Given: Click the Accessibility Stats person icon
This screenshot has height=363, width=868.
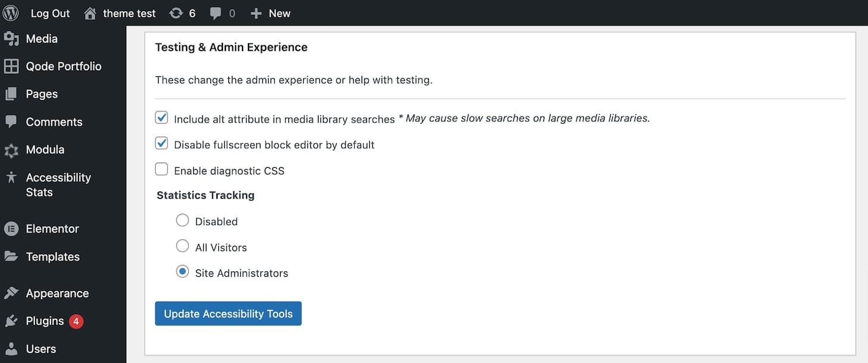Looking at the screenshot, I should click(x=12, y=177).
